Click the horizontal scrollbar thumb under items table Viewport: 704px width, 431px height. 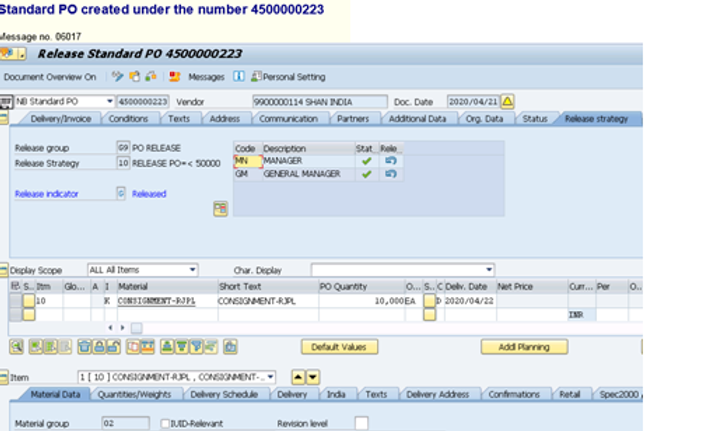tap(137, 328)
